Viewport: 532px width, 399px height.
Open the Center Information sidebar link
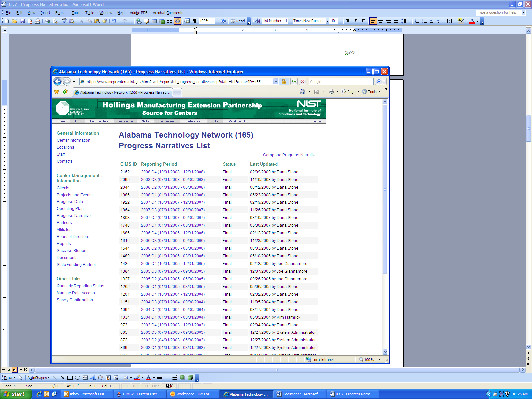click(x=73, y=140)
